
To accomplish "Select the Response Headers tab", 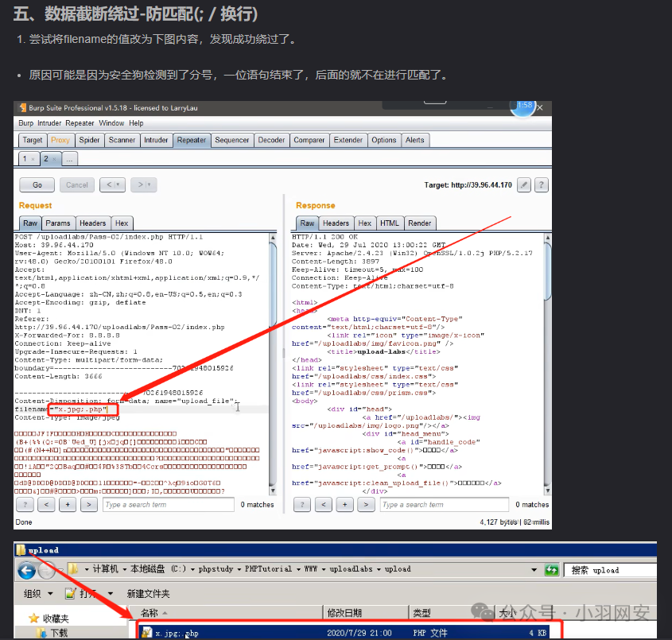I will [336, 223].
